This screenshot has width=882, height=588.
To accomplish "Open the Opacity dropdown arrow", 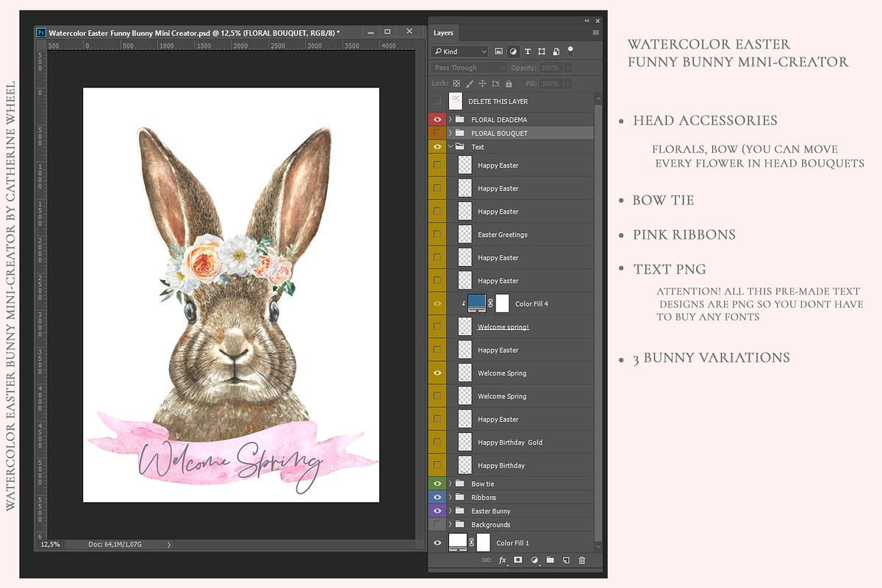I will tap(568, 68).
